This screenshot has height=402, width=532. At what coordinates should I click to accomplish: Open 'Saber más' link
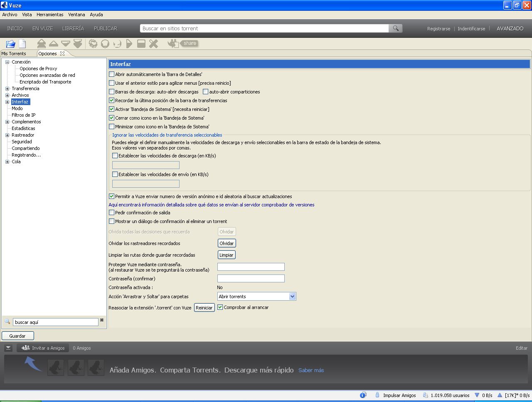311,370
